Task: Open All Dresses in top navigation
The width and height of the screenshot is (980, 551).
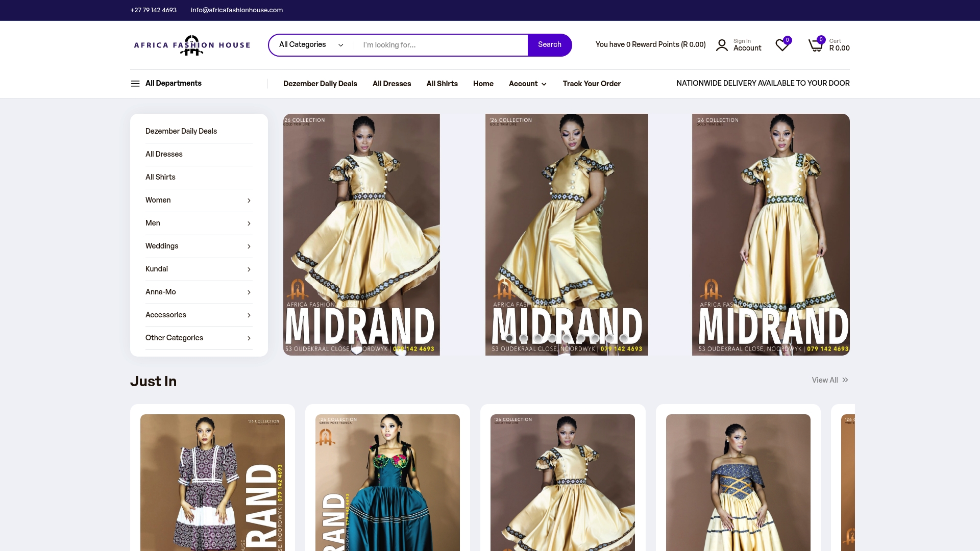Action: point(391,84)
